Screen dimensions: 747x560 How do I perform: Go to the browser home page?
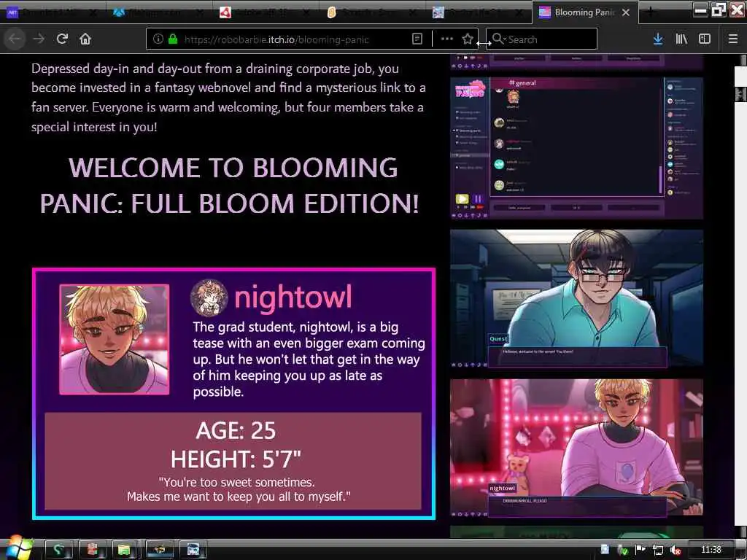85,39
